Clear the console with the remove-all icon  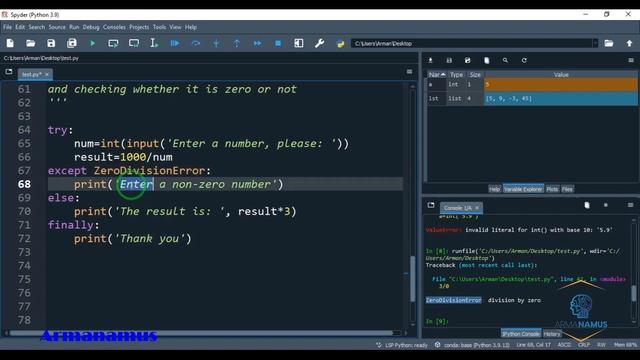coord(587,205)
